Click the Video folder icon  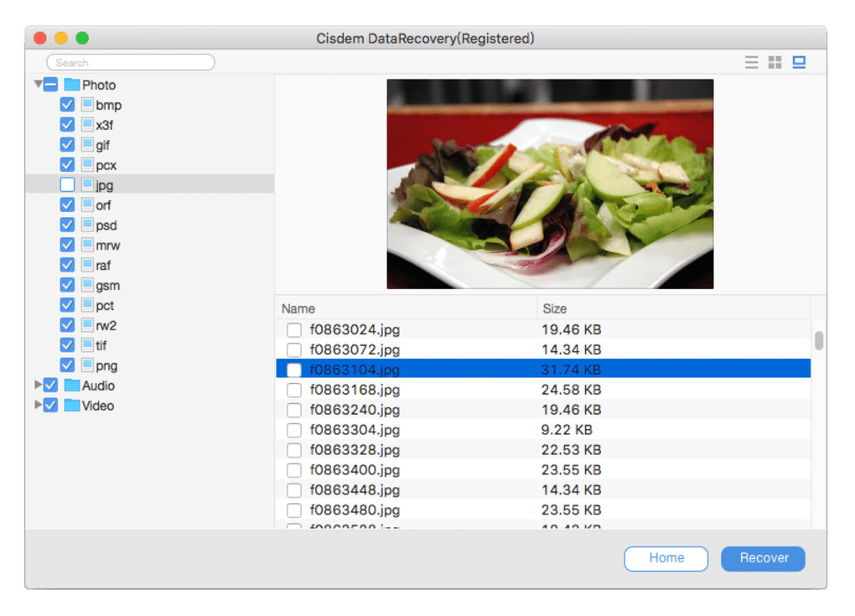pyautogui.click(x=72, y=406)
